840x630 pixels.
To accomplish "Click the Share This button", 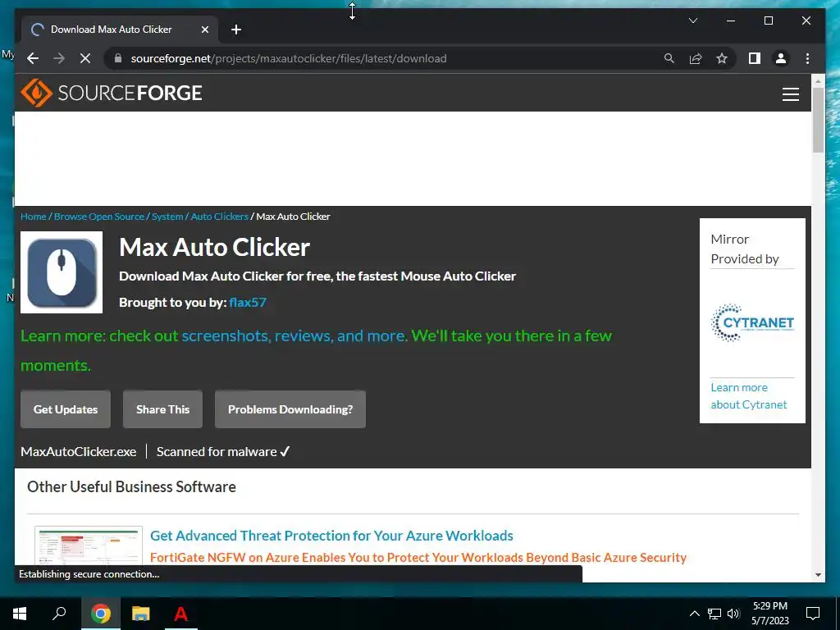I will pyautogui.click(x=163, y=409).
